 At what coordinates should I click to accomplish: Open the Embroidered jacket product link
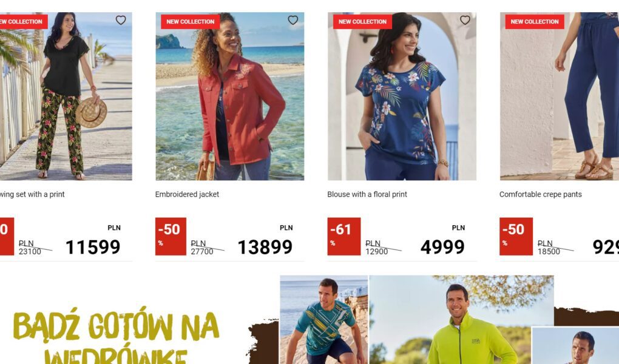187,194
